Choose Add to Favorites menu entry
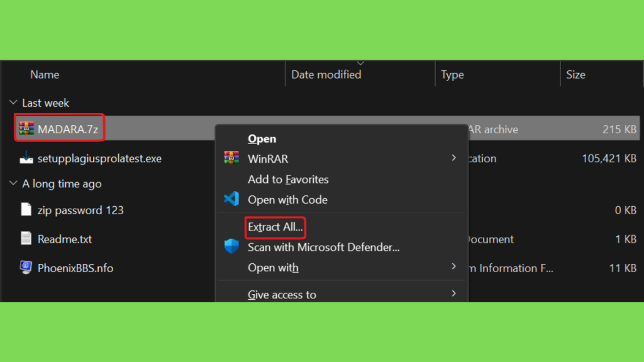644x362 pixels. click(x=288, y=179)
